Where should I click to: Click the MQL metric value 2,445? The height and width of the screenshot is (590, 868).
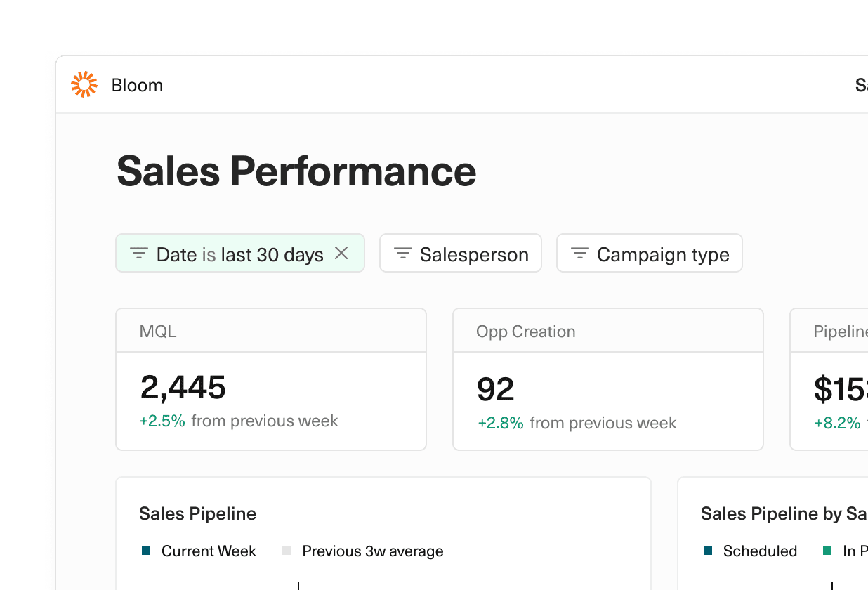(183, 388)
